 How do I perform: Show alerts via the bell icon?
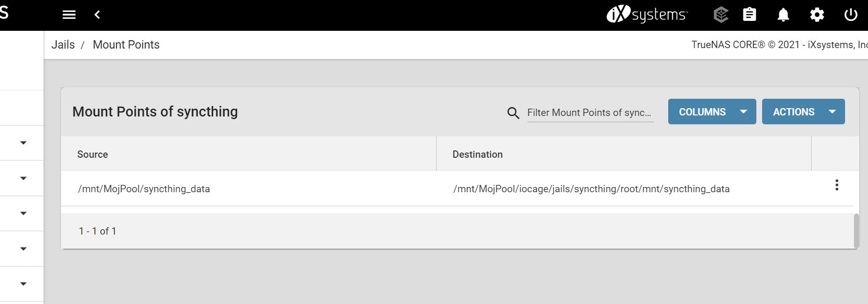[783, 15]
